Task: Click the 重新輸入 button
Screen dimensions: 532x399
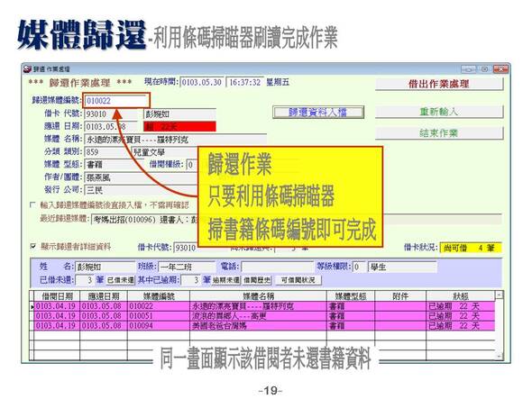Action: (x=439, y=112)
